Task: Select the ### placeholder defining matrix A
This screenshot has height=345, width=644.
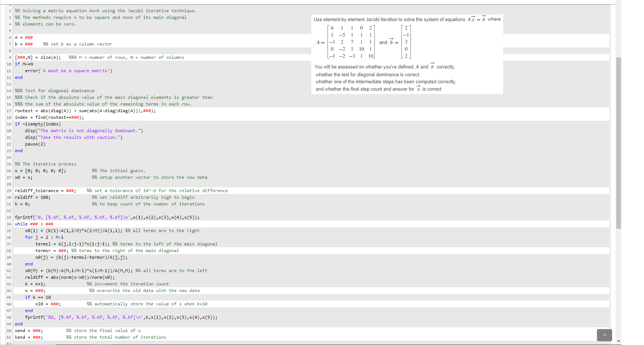Action: click(x=29, y=37)
